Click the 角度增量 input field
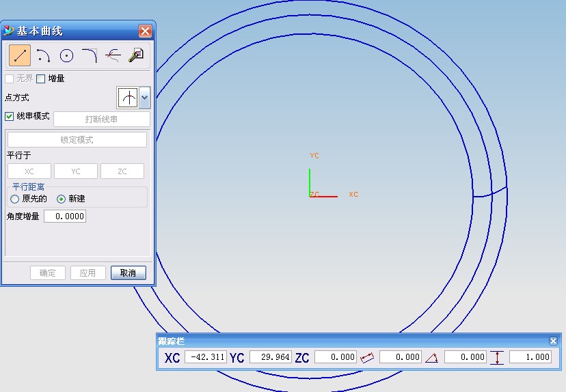 [x=65, y=216]
